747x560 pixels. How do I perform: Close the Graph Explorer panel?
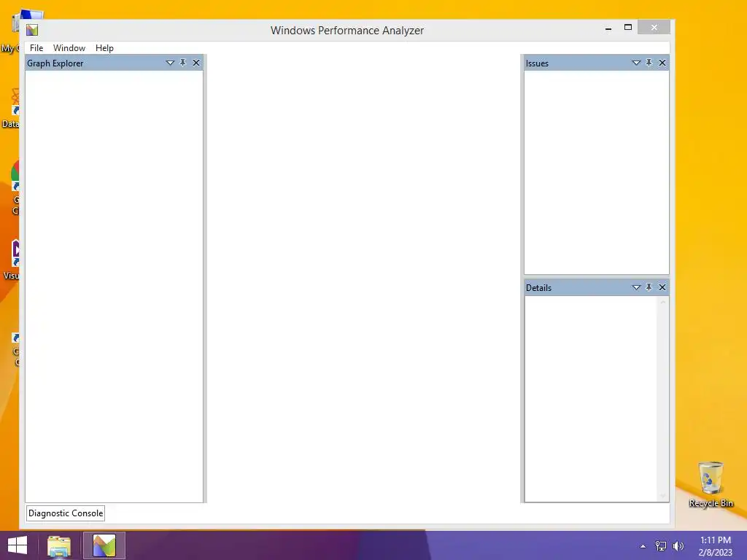coord(196,63)
